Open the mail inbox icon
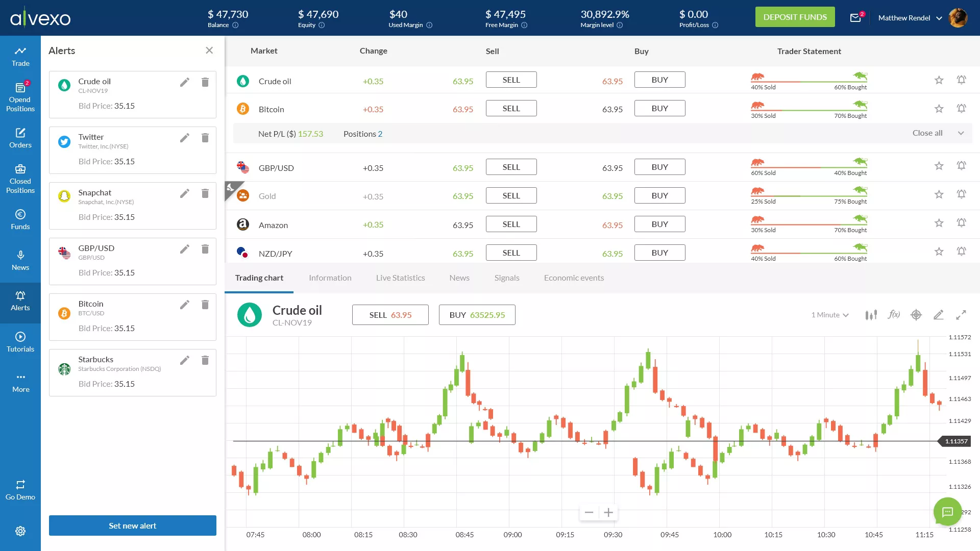The width and height of the screenshot is (980, 551). click(x=856, y=18)
